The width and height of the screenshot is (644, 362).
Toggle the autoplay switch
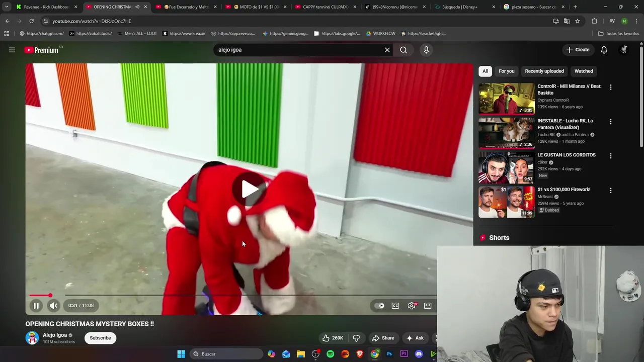[x=379, y=306]
